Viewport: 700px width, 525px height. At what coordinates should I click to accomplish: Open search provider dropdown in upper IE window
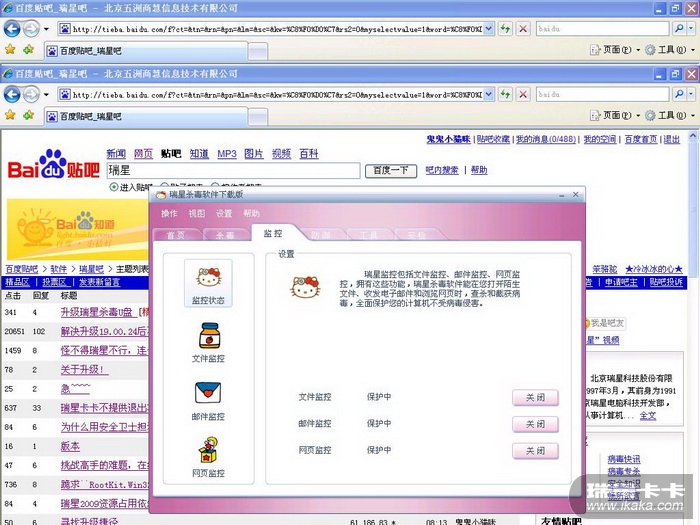click(691, 29)
